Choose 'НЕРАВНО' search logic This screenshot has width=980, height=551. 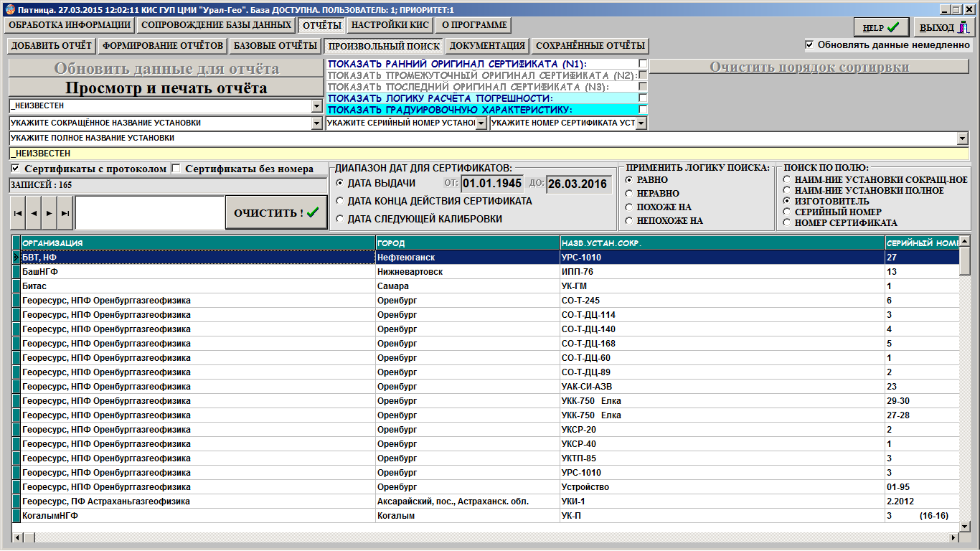[x=629, y=193]
